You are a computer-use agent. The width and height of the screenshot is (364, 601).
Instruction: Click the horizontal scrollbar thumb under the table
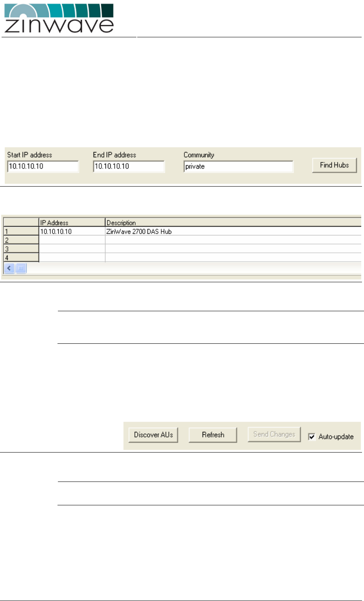click(x=21, y=268)
